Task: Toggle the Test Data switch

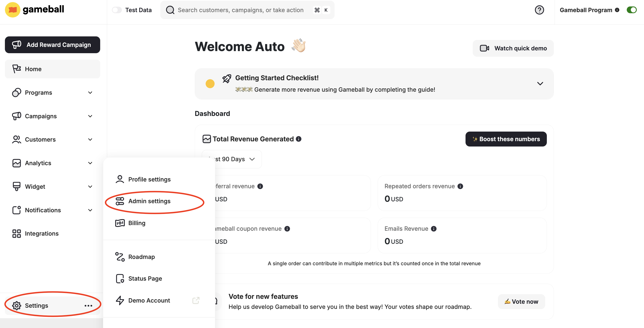Action: coord(117,10)
